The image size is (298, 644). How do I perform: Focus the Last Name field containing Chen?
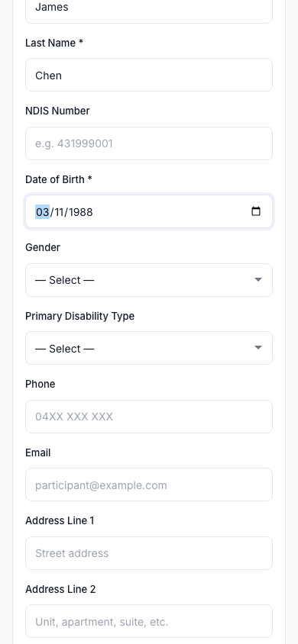(x=149, y=75)
